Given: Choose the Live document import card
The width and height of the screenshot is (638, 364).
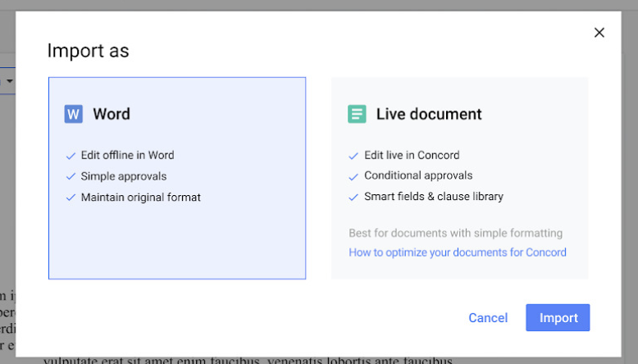Looking at the screenshot, I should pyautogui.click(x=459, y=178).
